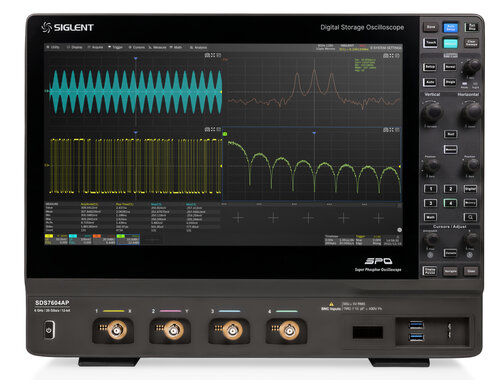Viewport: 500px width, 380px height.
Task: Click the power button on the front panel
Action: (49, 330)
